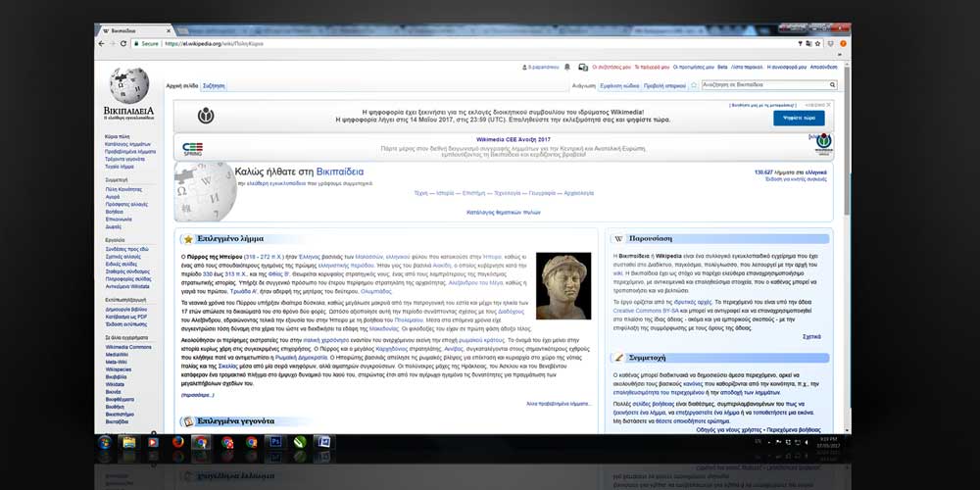Viewport: 980px width, 490px height.
Task: Switch to the Συζήτηση tab
Action: [214, 86]
